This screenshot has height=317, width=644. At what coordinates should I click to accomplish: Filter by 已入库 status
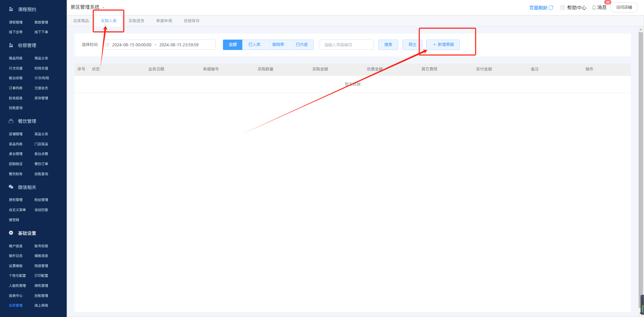pos(254,45)
